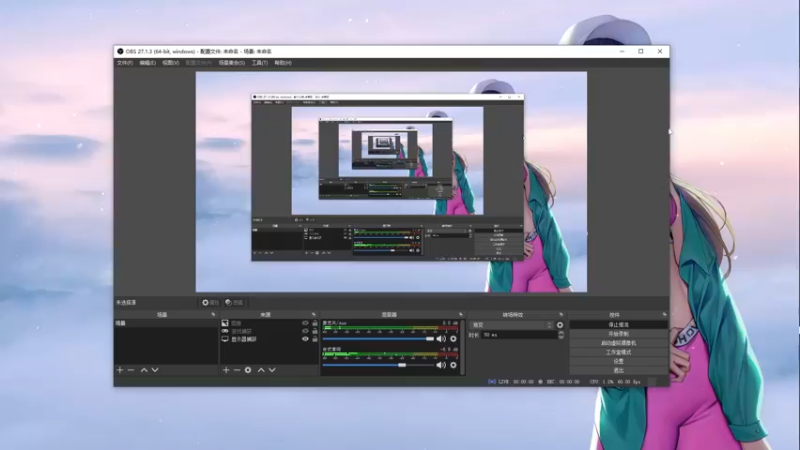Undock Sources panel via header icon
This screenshot has width=800, height=450.
pos(314,314)
